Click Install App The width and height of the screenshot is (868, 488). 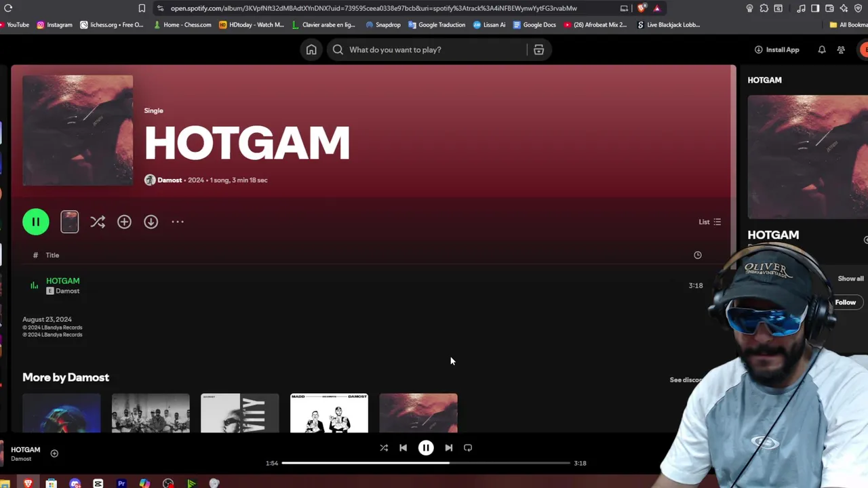click(x=777, y=49)
